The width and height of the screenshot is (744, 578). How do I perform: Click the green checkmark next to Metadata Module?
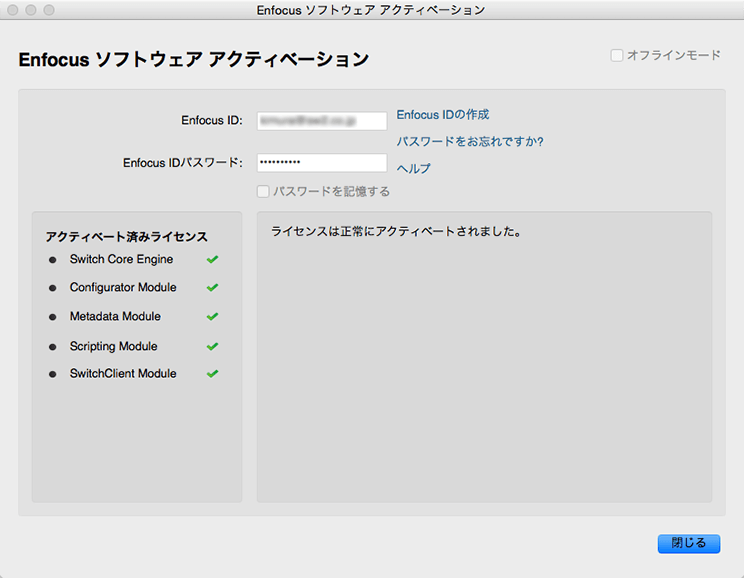pyautogui.click(x=213, y=317)
